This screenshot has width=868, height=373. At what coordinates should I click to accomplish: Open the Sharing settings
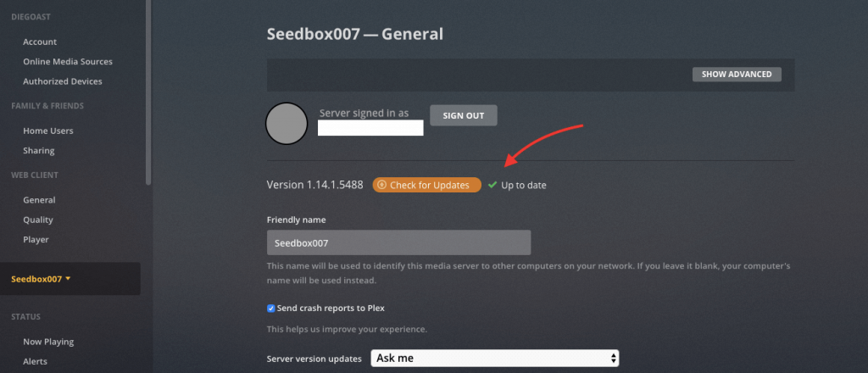pos(39,150)
